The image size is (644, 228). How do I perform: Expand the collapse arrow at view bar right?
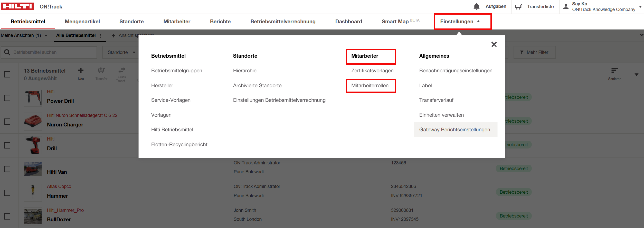(641, 35)
